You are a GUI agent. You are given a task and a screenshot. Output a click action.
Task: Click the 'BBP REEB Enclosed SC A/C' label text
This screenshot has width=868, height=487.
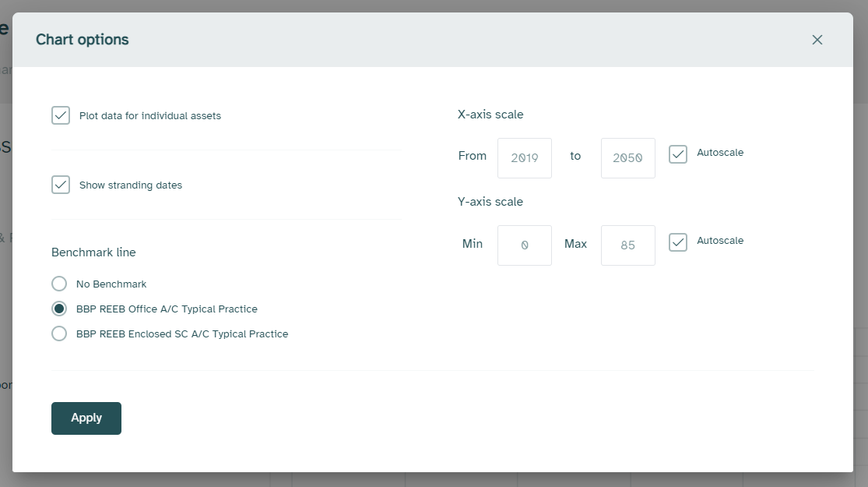click(182, 334)
